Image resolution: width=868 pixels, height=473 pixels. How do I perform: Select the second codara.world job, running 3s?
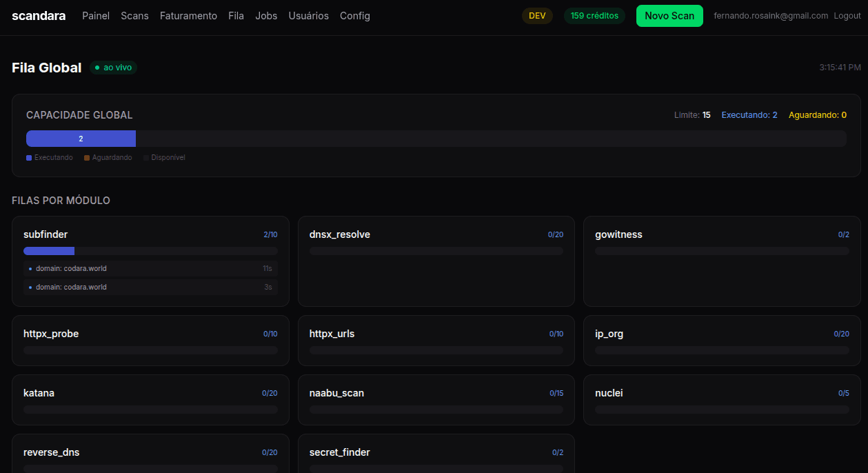pyautogui.click(x=150, y=287)
